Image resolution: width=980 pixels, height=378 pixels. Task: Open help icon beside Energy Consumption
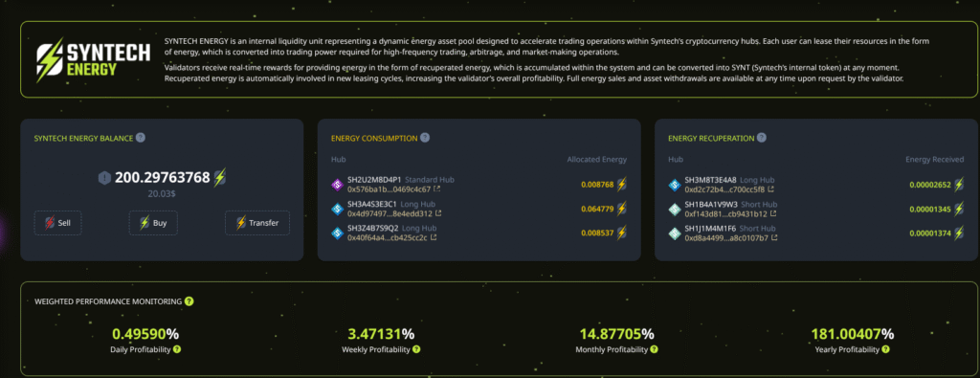[x=425, y=138]
